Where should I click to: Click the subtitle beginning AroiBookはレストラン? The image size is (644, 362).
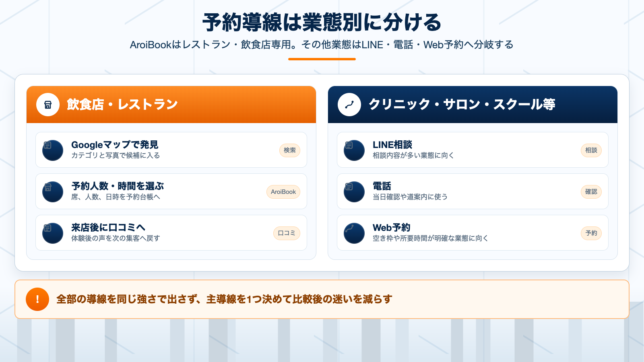point(322,45)
